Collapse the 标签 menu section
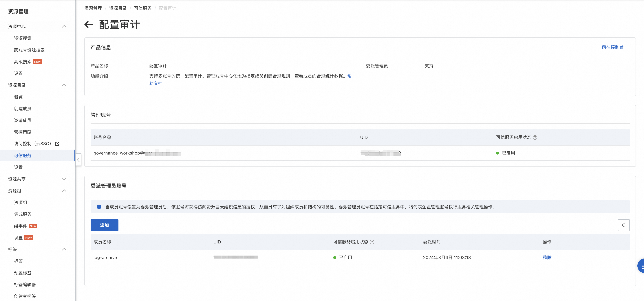Image resolution: width=644 pixels, height=301 pixels. pyautogui.click(x=64, y=249)
